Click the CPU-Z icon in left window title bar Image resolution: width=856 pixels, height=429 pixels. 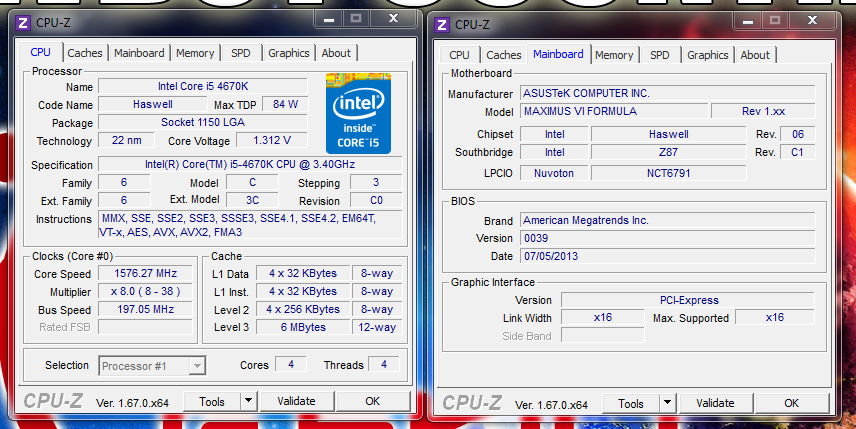pyautogui.click(x=22, y=23)
